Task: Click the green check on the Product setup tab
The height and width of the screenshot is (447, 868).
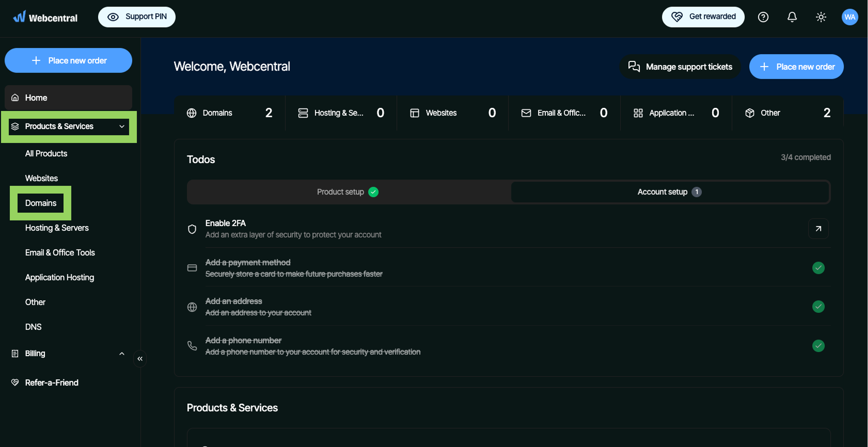Action: click(x=373, y=192)
